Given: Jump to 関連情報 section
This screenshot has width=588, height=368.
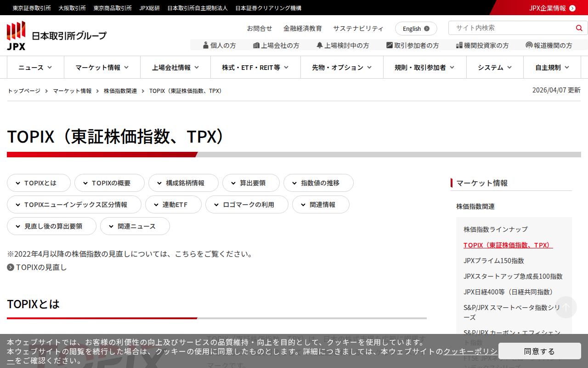Looking at the screenshot, I should [x=321, y=205].
